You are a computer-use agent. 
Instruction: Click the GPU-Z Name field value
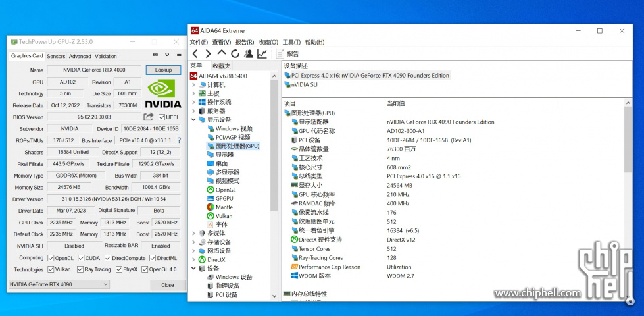coord(94,70)
